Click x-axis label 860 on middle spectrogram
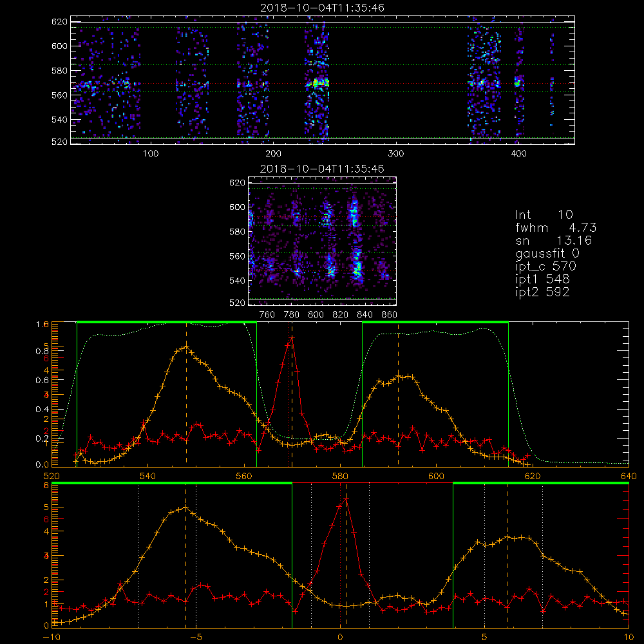The image size is (644, 644). click(x=390, y=315)
